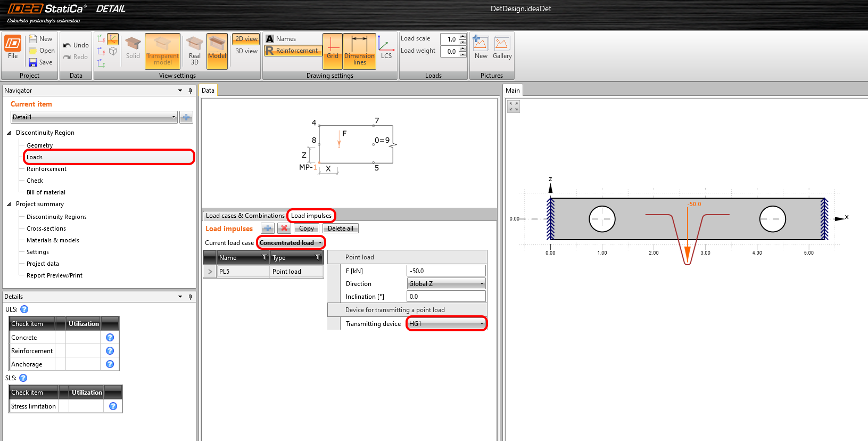Image resolution: width=868 pixels, height=441 pixels.
Task: Click the Concrete check help icon
Action: click(x=110, y=338)
